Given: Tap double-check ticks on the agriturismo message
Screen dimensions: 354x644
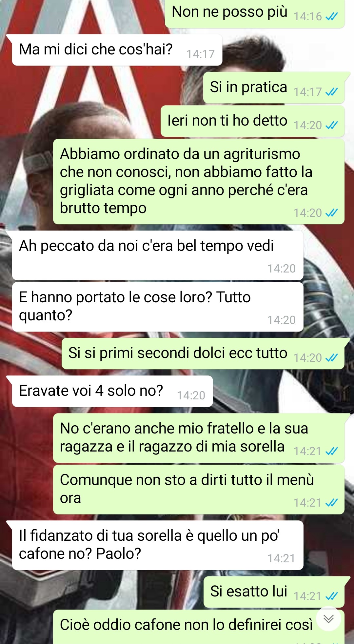Looking at the screenshot, I should coord(331,213).
